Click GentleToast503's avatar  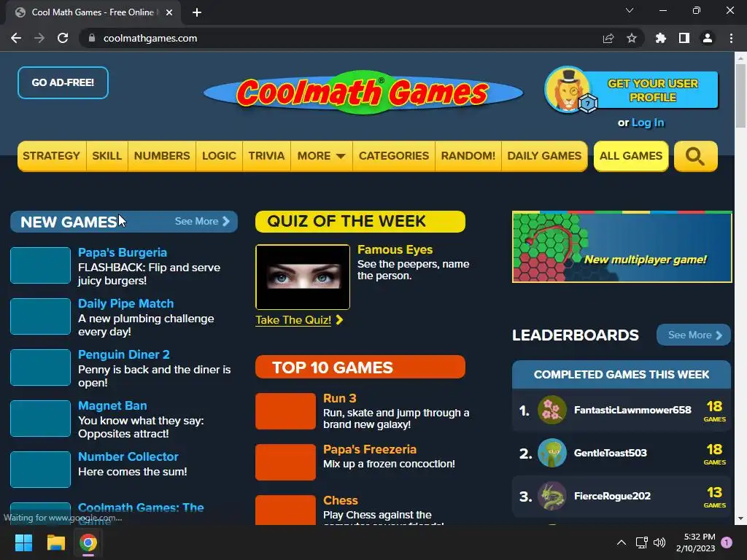click(x=552, y=453)
